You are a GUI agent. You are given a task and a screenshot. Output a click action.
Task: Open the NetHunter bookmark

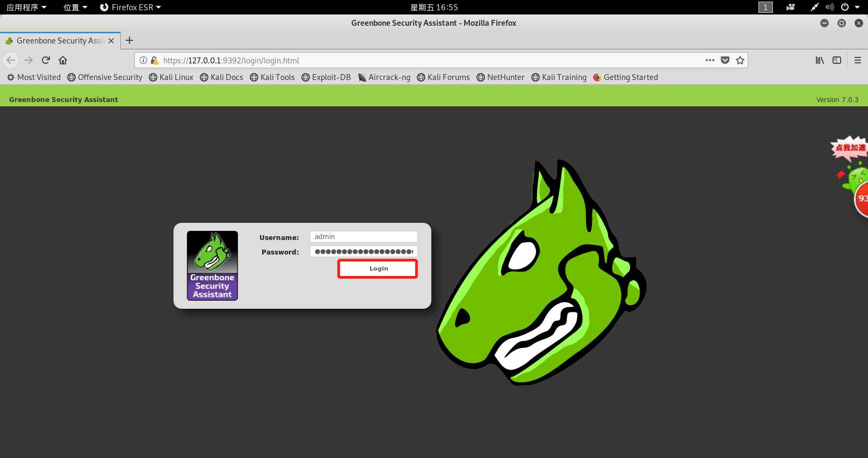(x=500, y=77)
